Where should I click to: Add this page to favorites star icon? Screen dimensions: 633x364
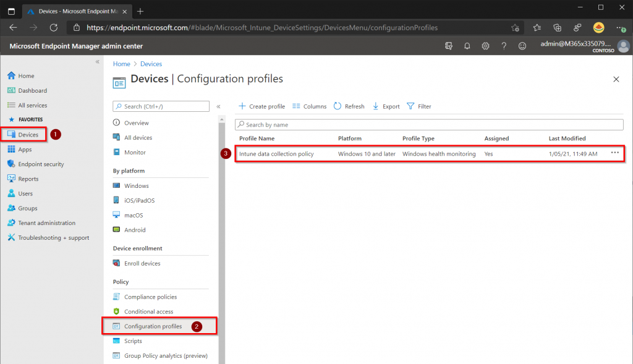pos(515,27)
